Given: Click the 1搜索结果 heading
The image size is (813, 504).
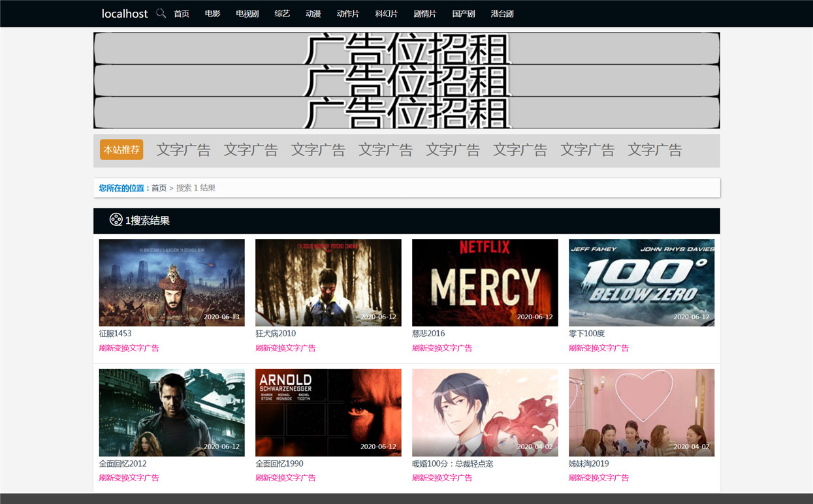Looking at the screenshot, I should point(148,221).
